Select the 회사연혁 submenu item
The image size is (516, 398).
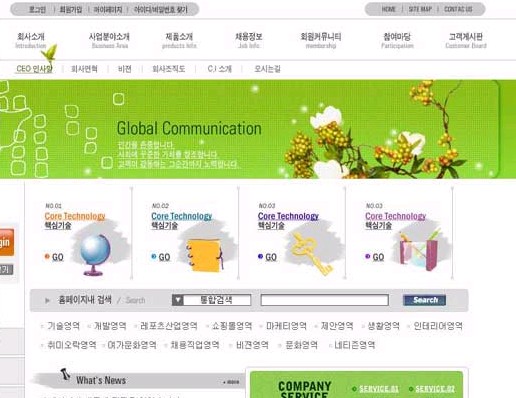pos(84,69)
